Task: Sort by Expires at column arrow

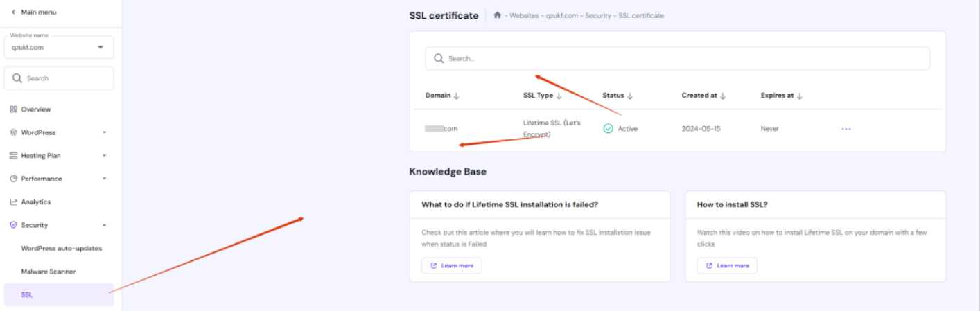Action: point(799,96)
